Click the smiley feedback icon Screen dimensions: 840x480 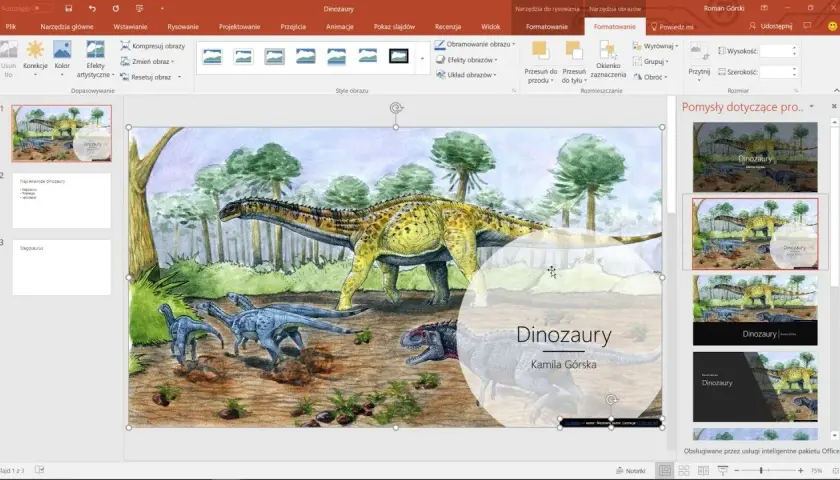(832, 26)
